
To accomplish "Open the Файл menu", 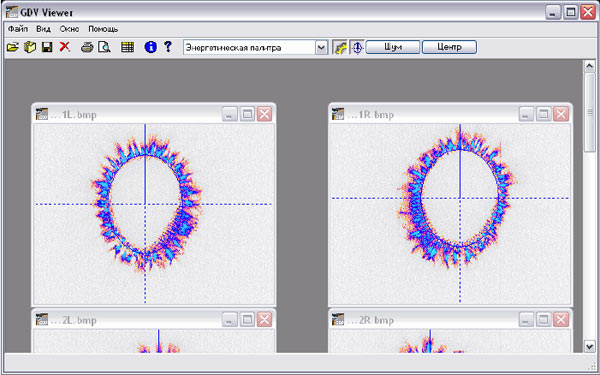I will coord(18,29).
